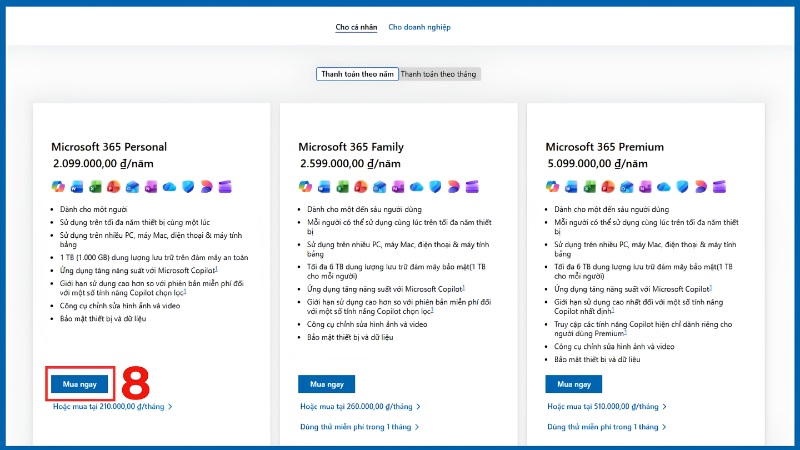Click the price '2.599.000,00 ₫/năm'
The width and height of the screenshot is (800, 450).
pos(351,164)
